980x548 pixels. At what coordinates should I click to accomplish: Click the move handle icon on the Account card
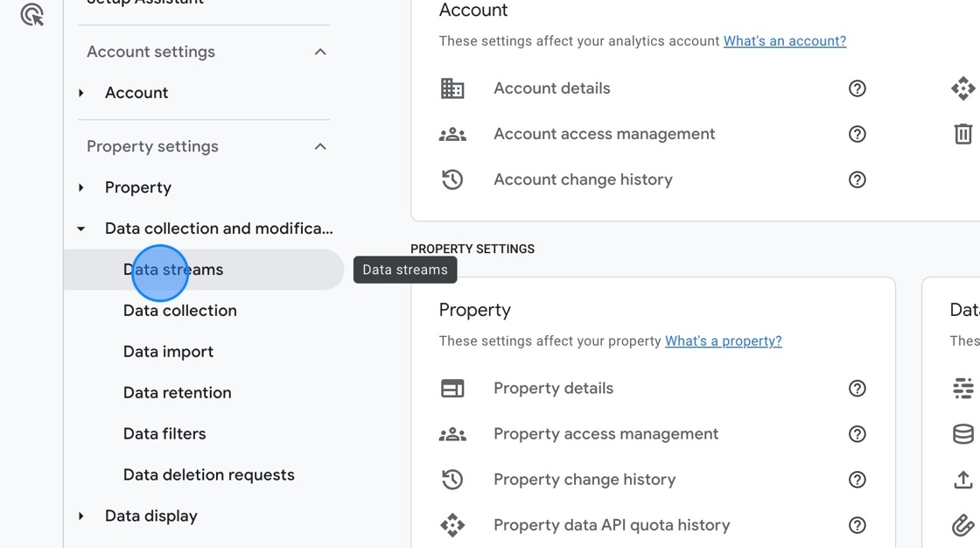962,88
